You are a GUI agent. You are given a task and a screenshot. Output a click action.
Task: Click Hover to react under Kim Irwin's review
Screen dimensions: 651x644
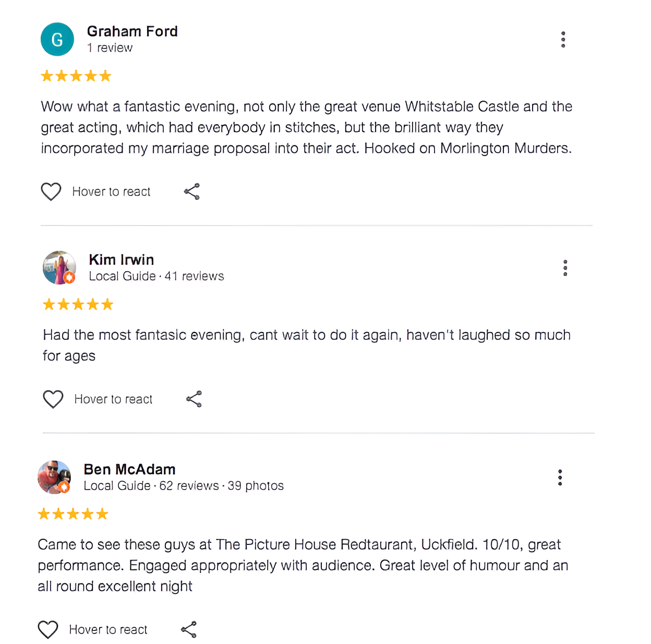(x=113, y=399)
